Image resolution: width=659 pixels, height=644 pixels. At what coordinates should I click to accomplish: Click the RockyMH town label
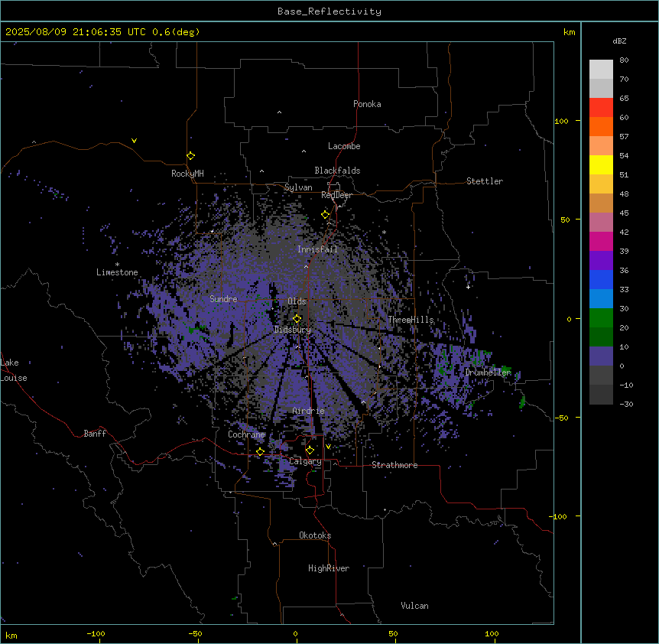pos(187,174)
